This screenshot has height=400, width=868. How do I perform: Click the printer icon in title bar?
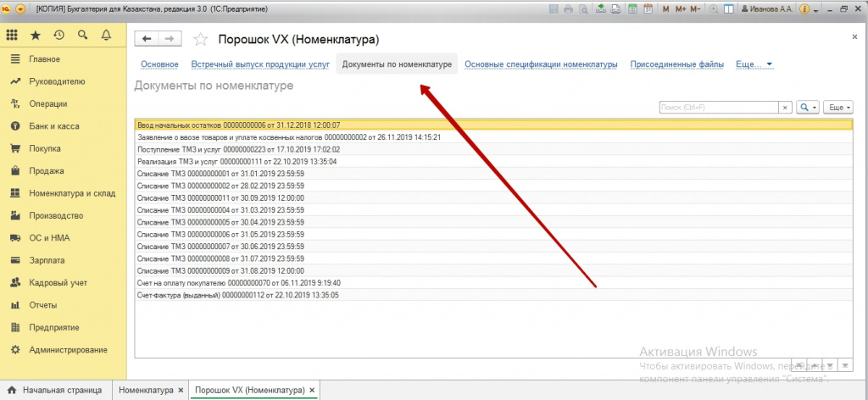pyautogui.click(x=568, y=9)
